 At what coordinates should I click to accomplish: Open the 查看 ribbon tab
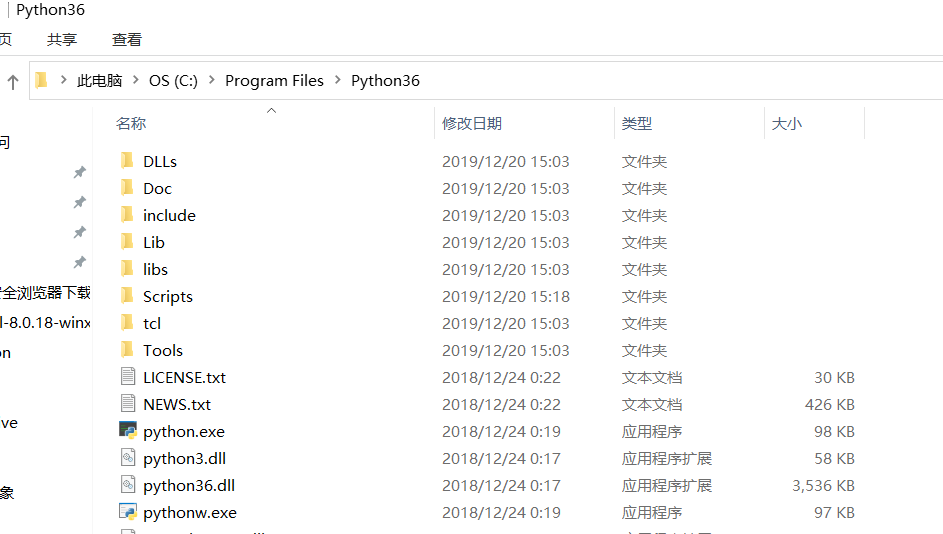pos(127,40)
